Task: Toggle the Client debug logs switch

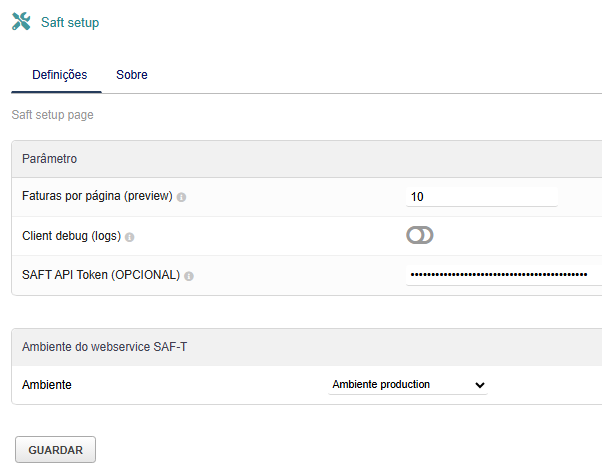Action: pos(420,235)
